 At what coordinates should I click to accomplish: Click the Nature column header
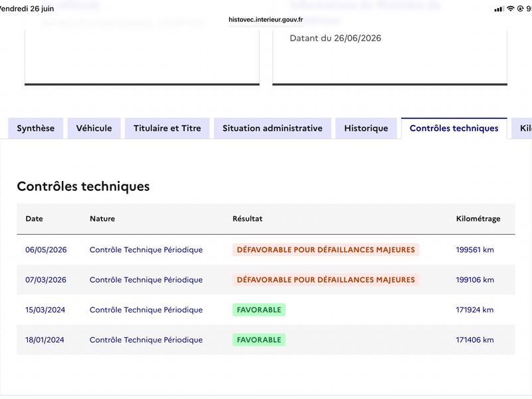click(102, 219)
